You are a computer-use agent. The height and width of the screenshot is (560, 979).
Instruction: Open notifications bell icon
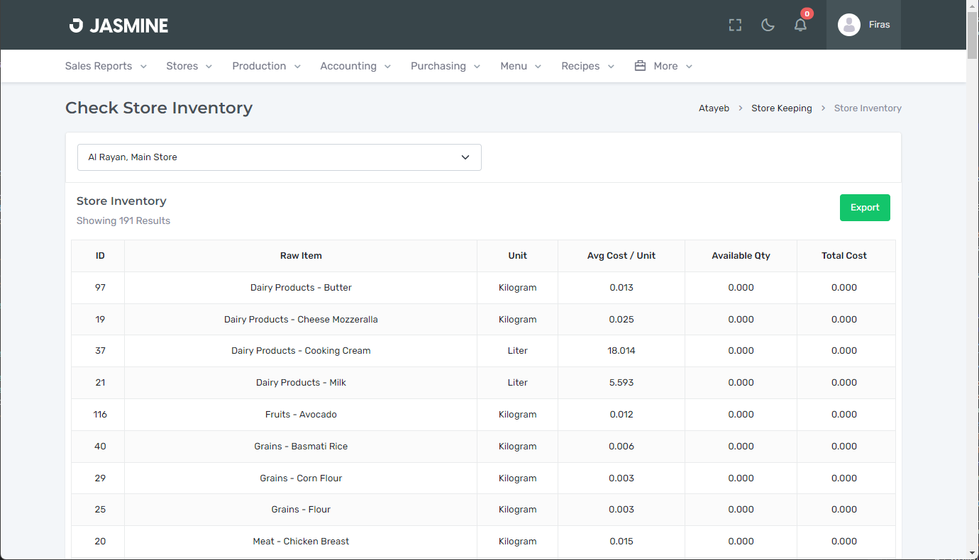tap(800, 26)
